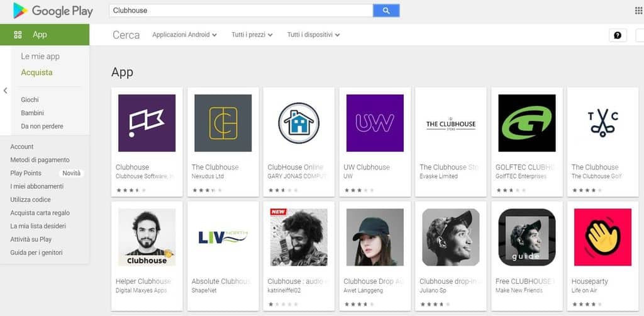Click the Houseparty title text
The width and height of the screenshot is (644, 316).
coord(590,281)
